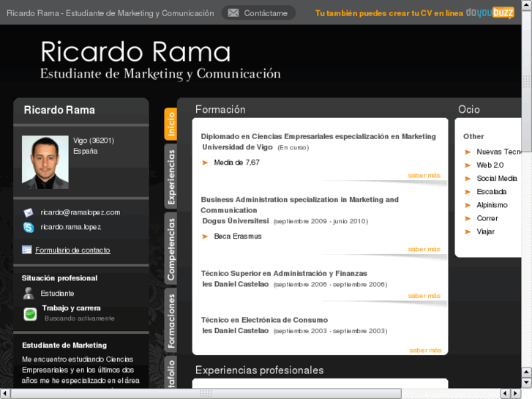Viewport: 532px width, 399px height.
Task: Click the horizontal scrollbar left arrow at far left
Action: [x=4, y=394]
